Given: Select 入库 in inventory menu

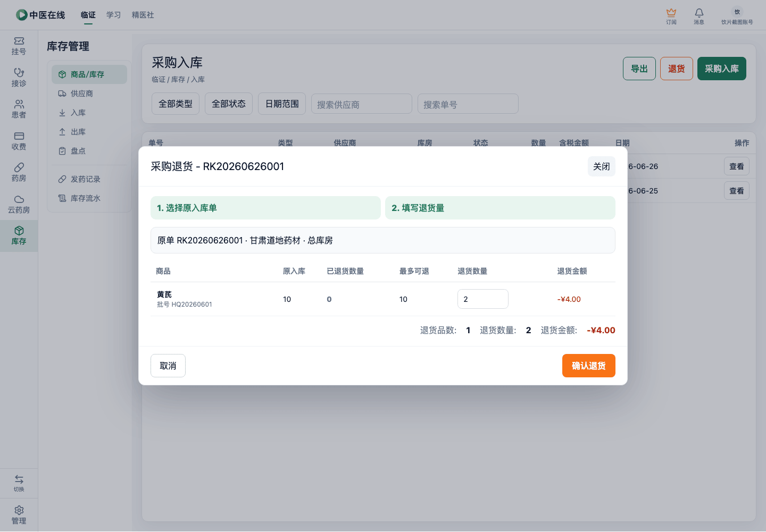Looking at the screenshot, I should tap(89, 113).
